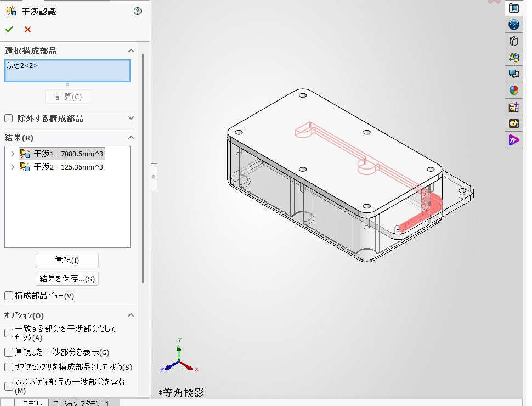Click the 干渉1 interference icon
Image resolution: width=532 pixels, height=406 pixels.
(x=25, y=154)
